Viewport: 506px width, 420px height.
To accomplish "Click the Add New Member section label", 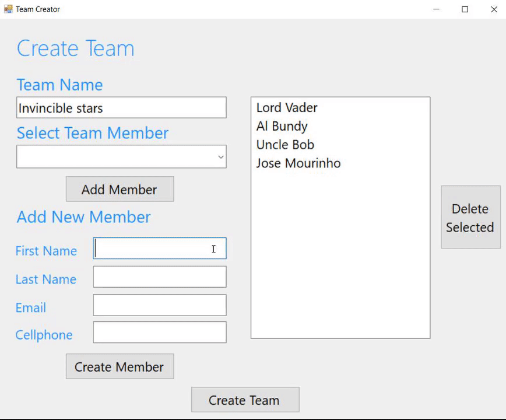I will tap(83, 217).
